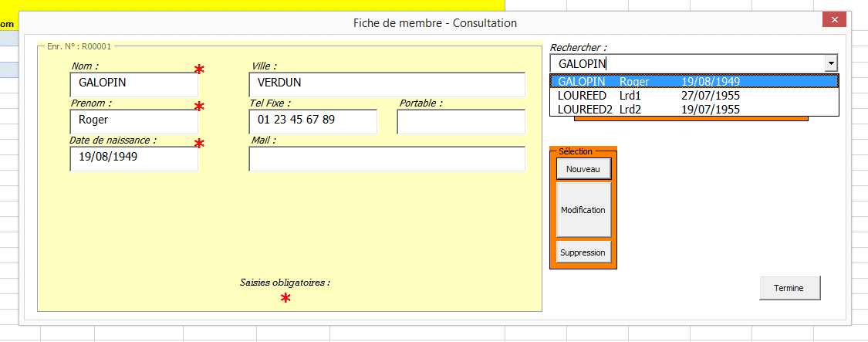
Task: Select LOUREED Lrd1 in the dropdown list
Action: (x=694, y=95)
